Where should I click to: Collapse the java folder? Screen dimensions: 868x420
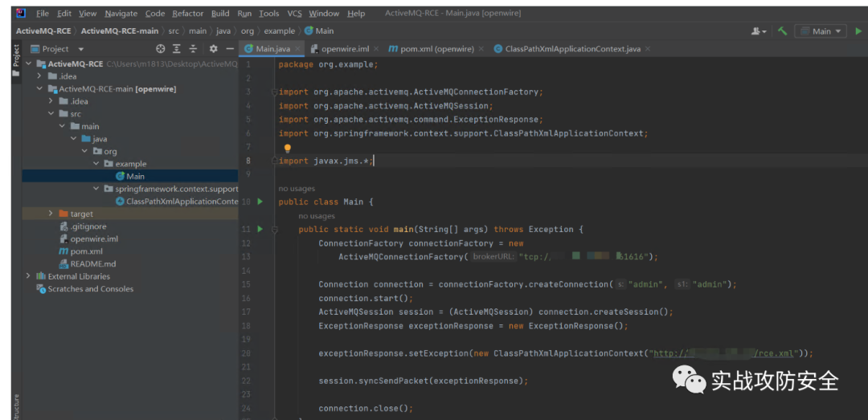pyautogui.click(x=73, y=139)
